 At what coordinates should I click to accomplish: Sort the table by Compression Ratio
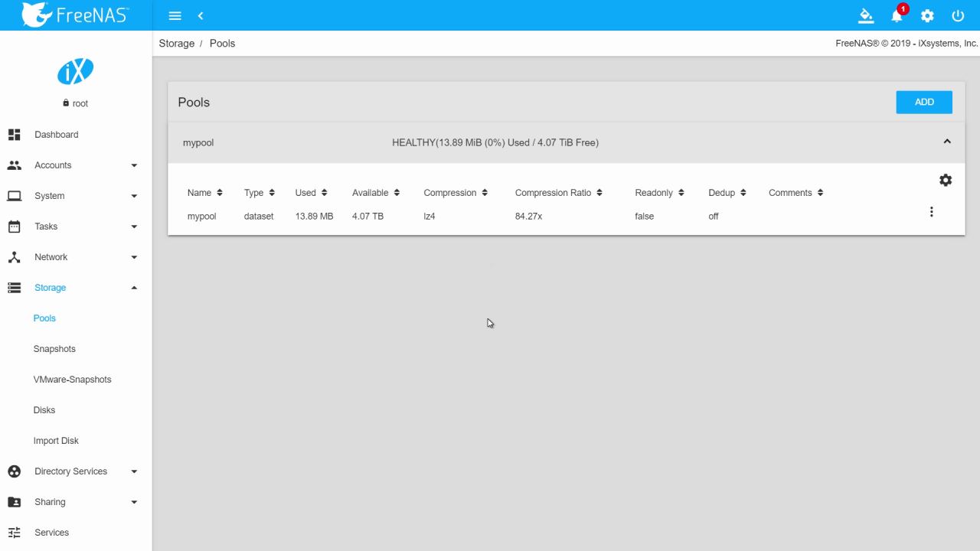coord(559,192)
